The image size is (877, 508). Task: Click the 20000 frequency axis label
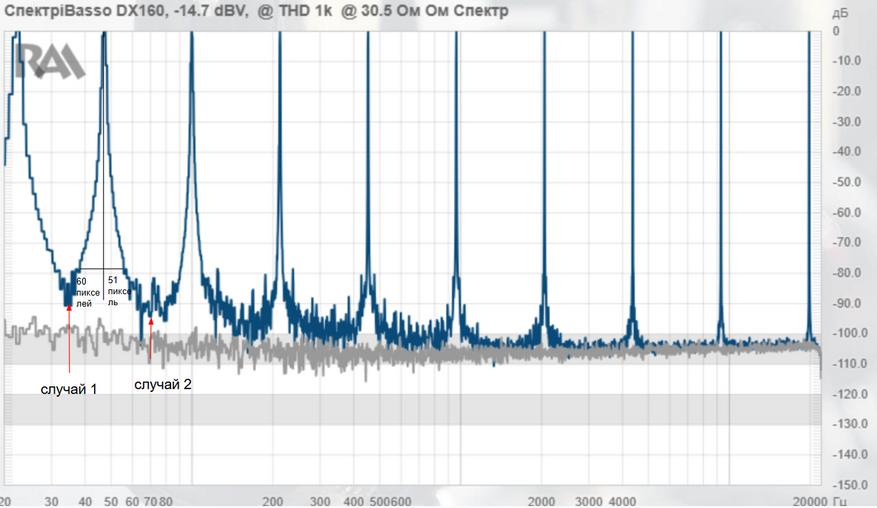coord(811,501)
